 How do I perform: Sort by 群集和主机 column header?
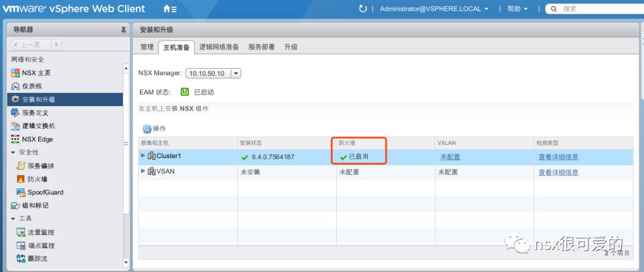[x=188, y=143]
